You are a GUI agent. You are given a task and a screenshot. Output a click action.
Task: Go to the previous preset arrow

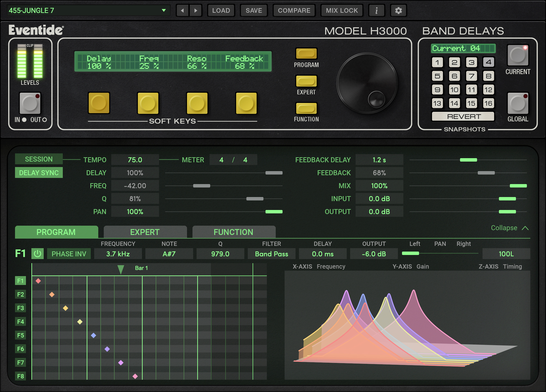point(182,11)
